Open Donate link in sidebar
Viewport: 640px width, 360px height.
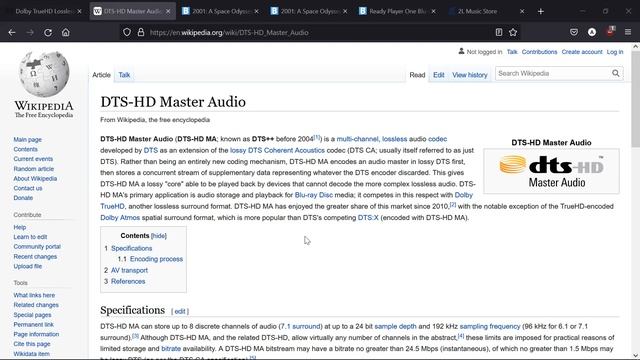pyautogui.click(x=23, y=198)
